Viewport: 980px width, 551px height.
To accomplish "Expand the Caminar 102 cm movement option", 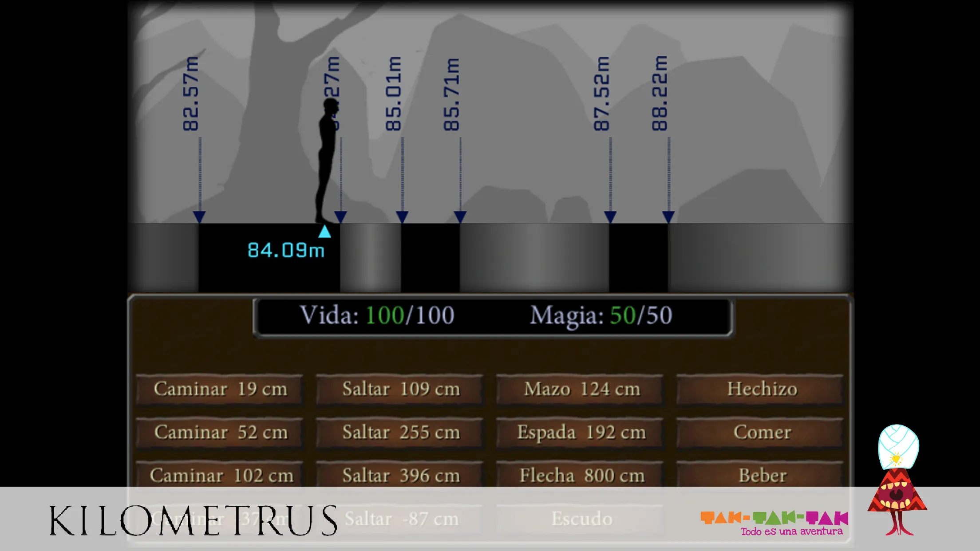I will coord(222,476).
